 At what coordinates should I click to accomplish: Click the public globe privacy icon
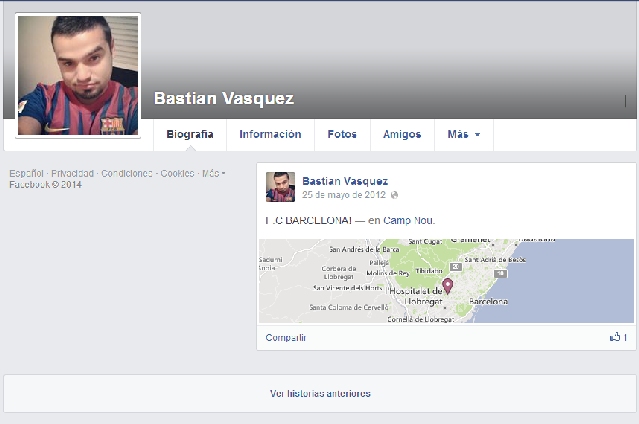point(394,195)
